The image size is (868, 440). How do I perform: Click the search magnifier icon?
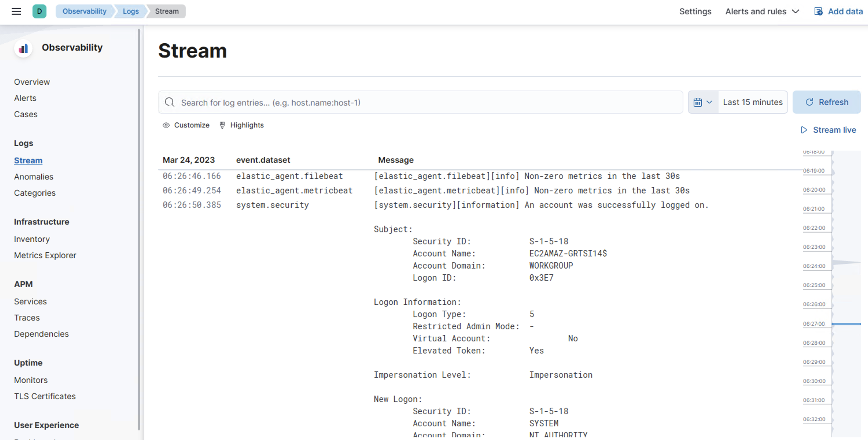pyautogui.click(x=170, y=102)
